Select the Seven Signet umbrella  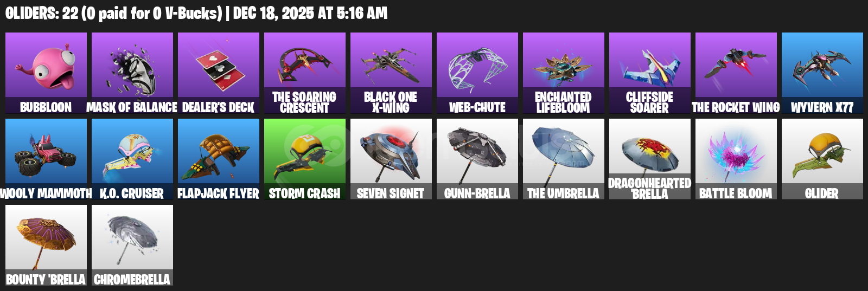click(x=391, y=159)
